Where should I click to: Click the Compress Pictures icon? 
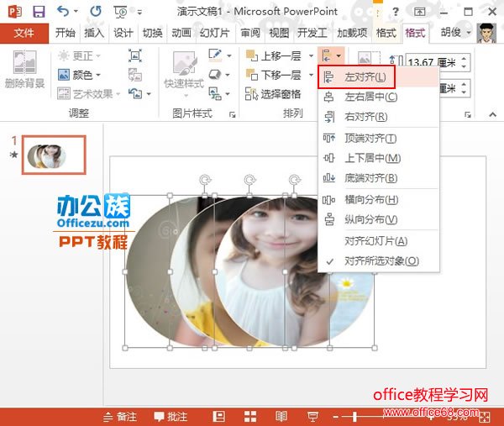135,55
